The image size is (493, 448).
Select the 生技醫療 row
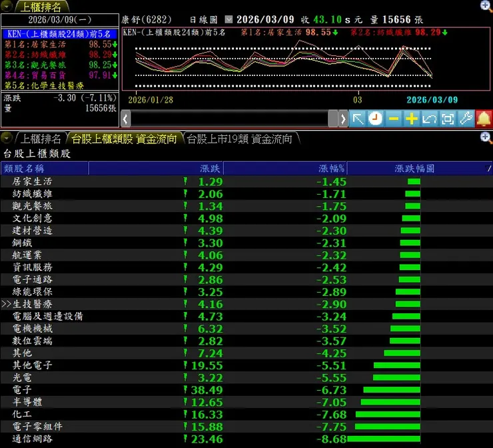[246, 304]
